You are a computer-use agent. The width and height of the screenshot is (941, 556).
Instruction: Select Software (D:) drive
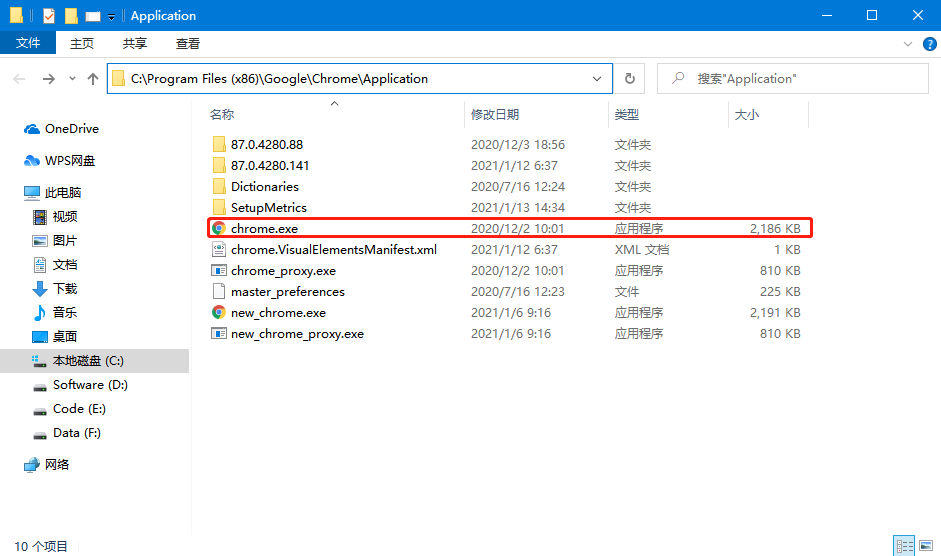(x=80, y=384)
